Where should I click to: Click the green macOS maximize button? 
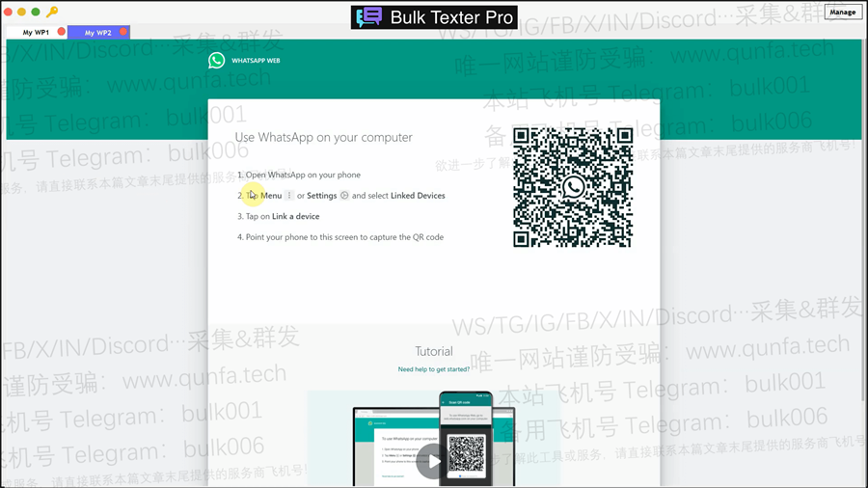36,12
